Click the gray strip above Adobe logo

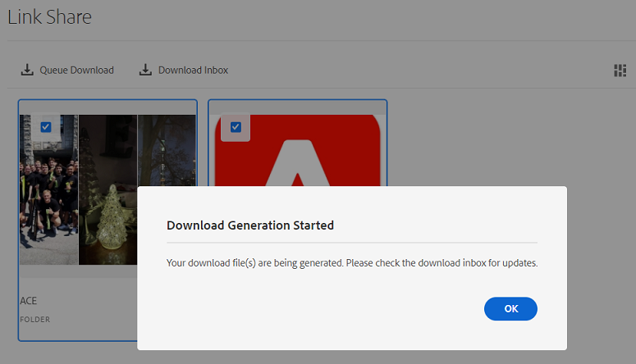297,108
